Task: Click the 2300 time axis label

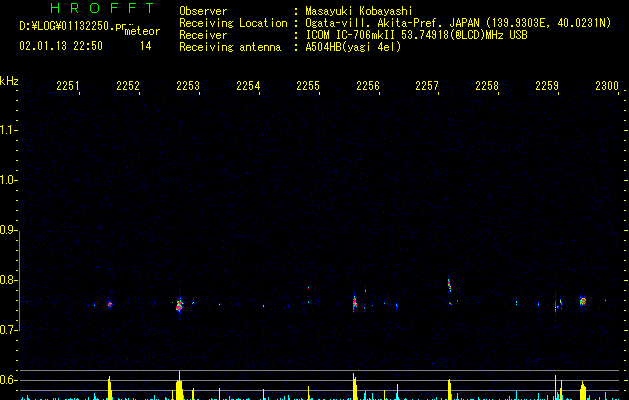Action: coord(607,85)
